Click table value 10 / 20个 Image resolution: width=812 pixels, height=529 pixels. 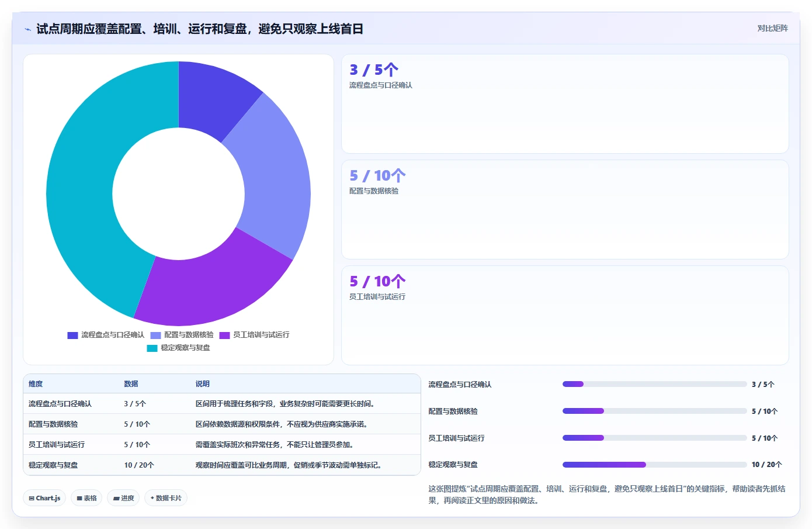pos(139,465)
